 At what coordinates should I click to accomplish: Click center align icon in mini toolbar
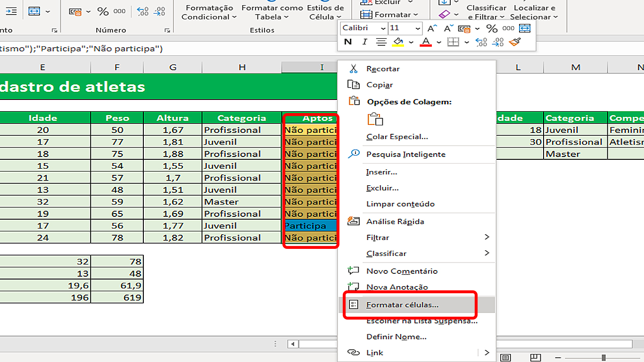[x=381, y=42]
